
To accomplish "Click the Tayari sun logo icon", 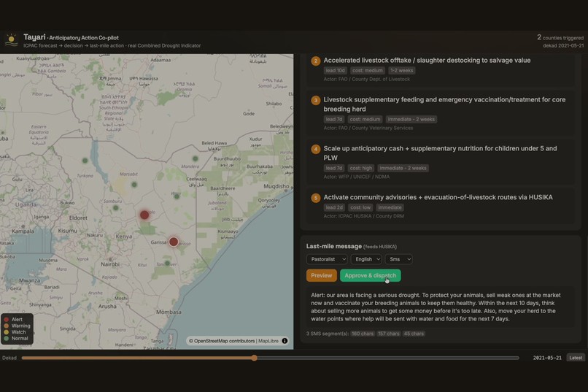I will (11, 39).
